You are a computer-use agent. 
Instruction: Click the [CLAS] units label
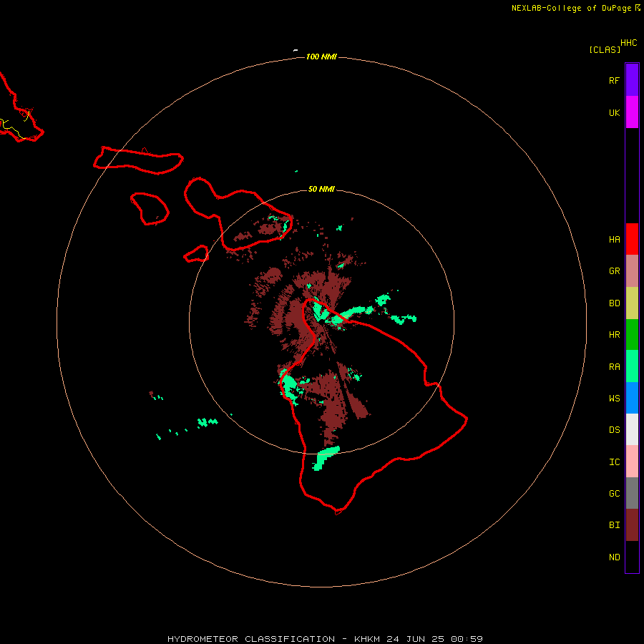click(x=605, y=49)
